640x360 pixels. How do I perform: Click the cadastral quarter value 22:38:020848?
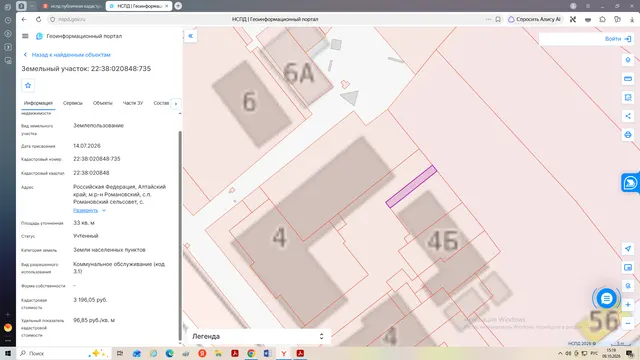tap(91, 173)
